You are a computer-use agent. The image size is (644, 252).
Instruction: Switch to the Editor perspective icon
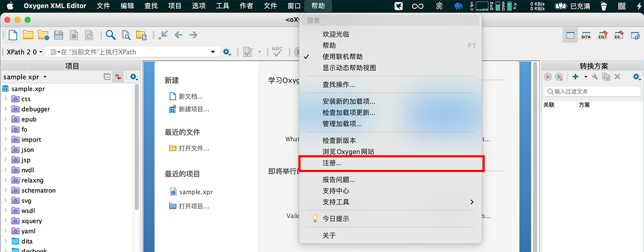pyautogui.click(x=570, y=36)
